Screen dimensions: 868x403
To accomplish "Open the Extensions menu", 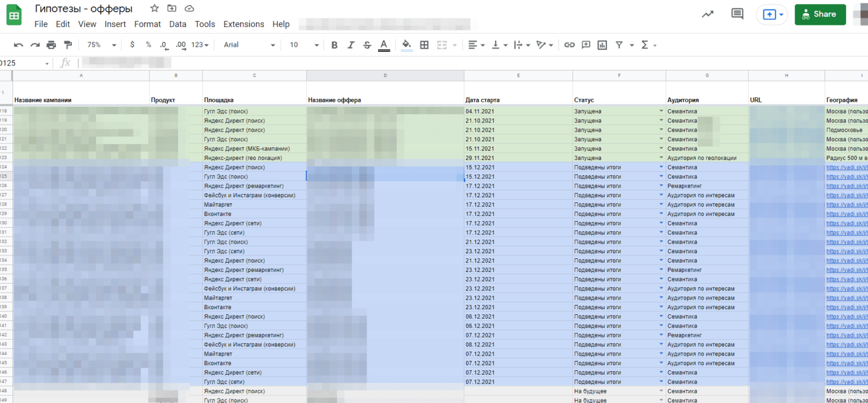I will [x=244, y=24].
